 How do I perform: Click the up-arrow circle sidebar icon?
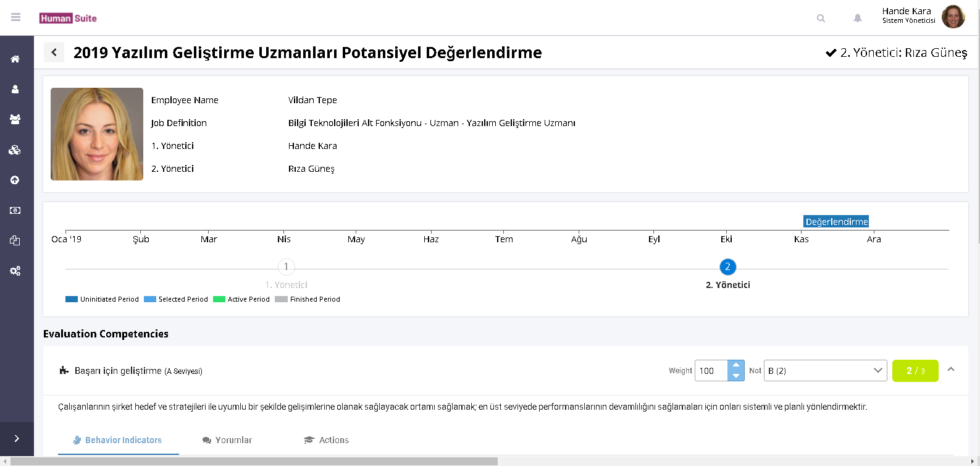pos(15,180)
